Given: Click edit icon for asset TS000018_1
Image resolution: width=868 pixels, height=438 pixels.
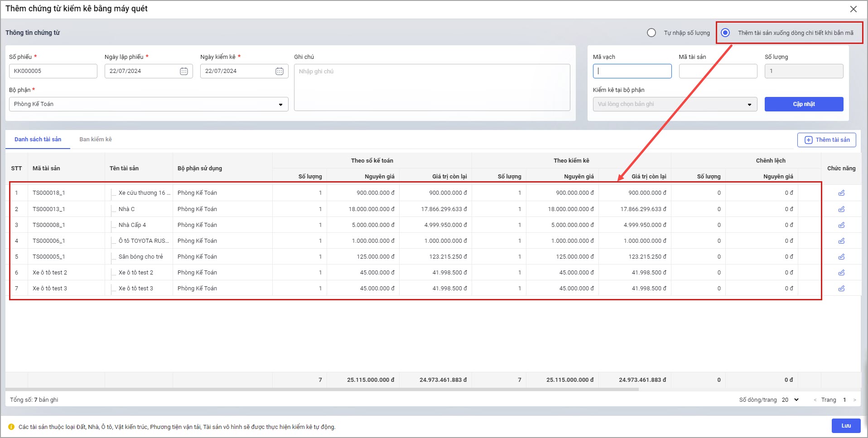Looking at the screenshot, I should coord(841,193).
